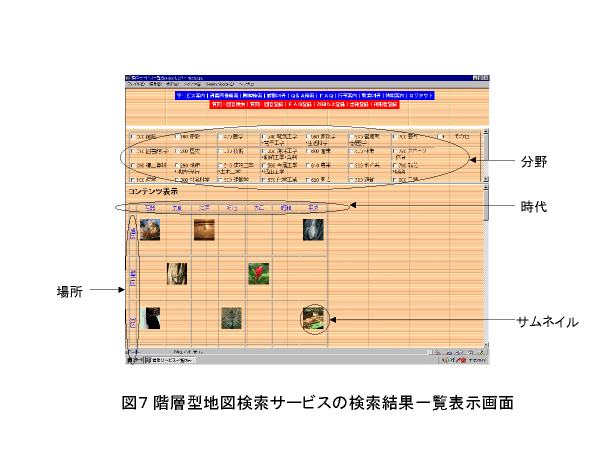The height and width of the screenshot is (449, 599).
Task: Open the sunset thumbnail
Action: [204, 229]
